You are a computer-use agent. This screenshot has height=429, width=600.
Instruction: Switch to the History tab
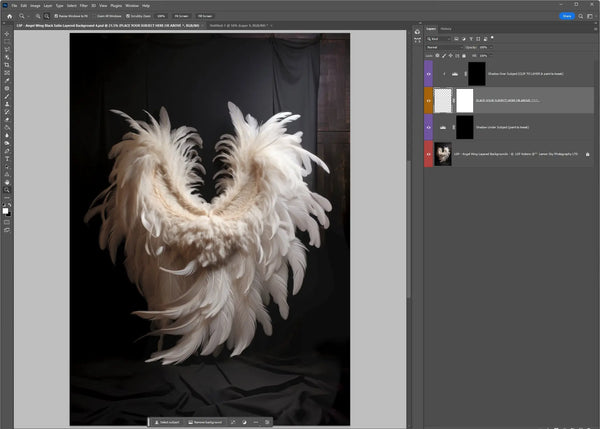(446, 29)
